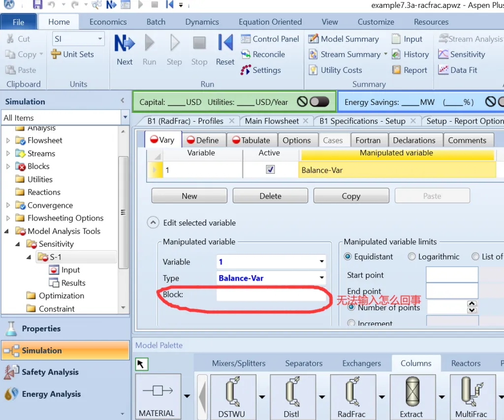The width and height of the screenshot is (504, 420).
Task: Select the DSTWU column model
Action: click(x=233, y=396)
